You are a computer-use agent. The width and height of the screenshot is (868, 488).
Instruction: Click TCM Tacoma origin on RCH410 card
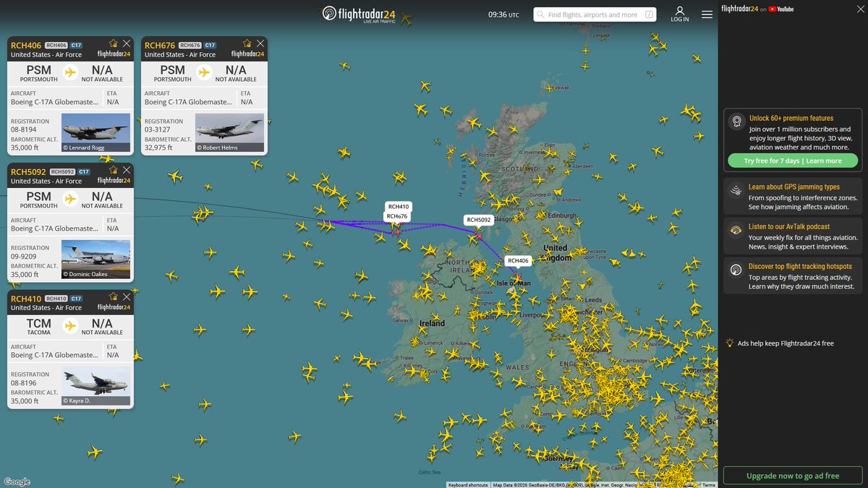pos(39,326)
